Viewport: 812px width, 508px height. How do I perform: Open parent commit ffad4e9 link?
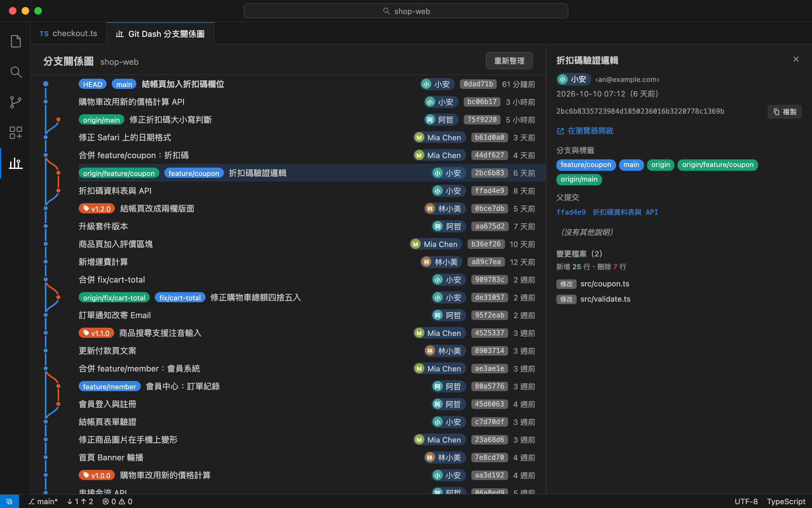pyautogui.click(x=607, y=212)
